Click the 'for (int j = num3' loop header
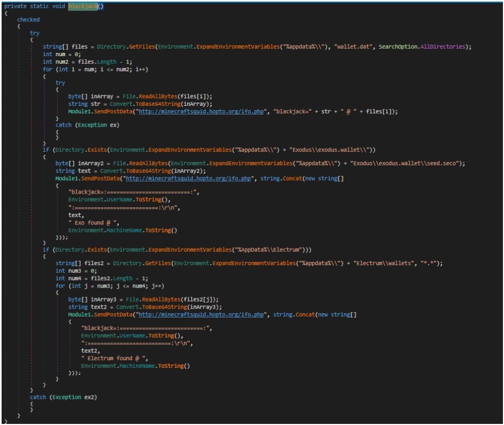The image size is (504, 425). (x=110, y=286)
